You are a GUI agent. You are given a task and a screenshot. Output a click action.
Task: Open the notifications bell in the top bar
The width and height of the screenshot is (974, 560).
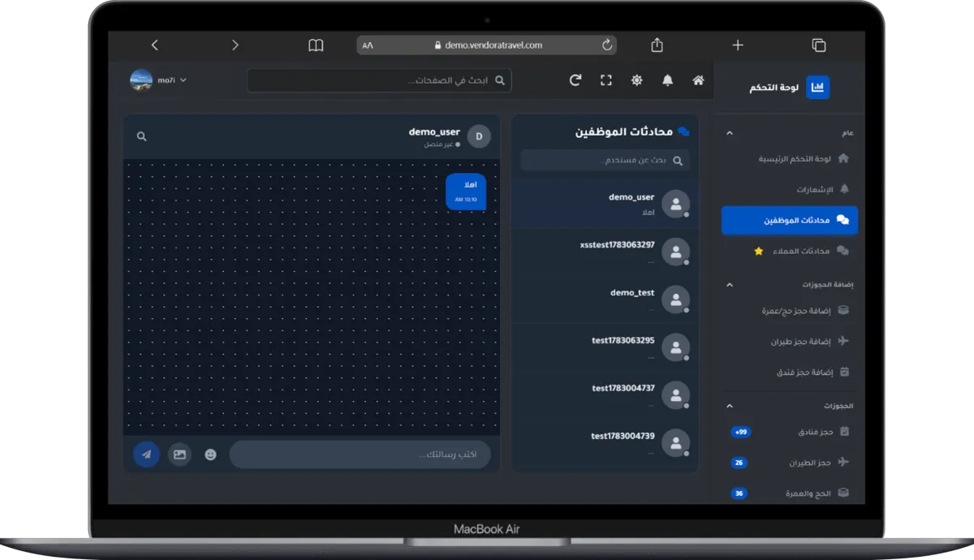pos(667,80)
